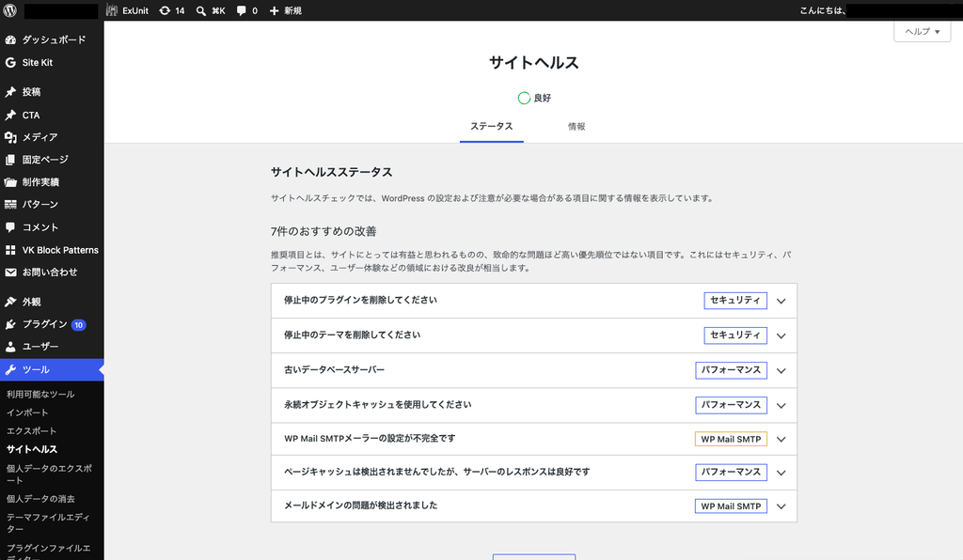
Task: Click the ツール wrench icon
Action: click(10, 369)
